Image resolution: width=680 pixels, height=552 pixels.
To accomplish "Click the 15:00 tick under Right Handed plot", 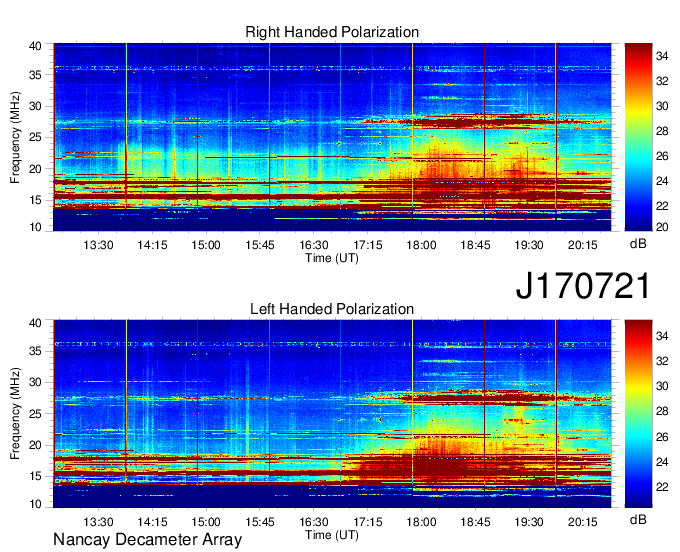I will [x=206, y=245].
